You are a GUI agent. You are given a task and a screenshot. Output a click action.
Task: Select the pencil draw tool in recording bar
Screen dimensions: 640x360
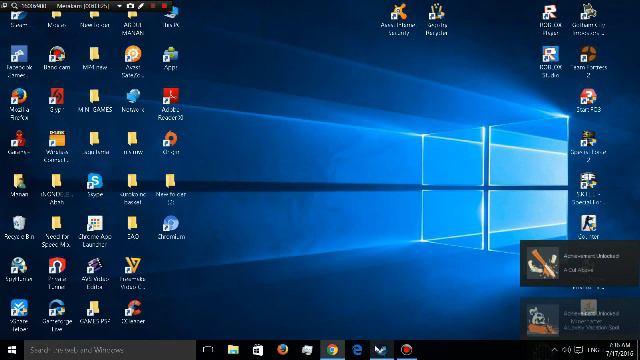141,6
